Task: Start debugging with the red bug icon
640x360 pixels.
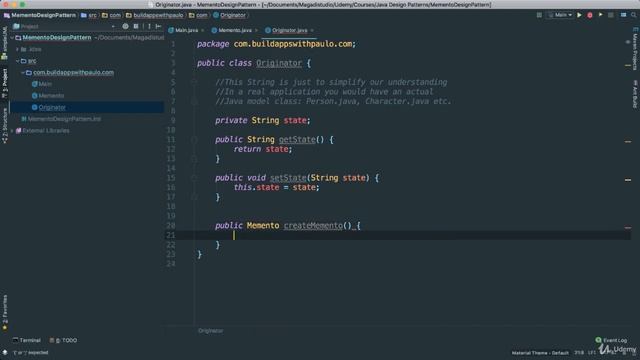Action: [590, 15]
